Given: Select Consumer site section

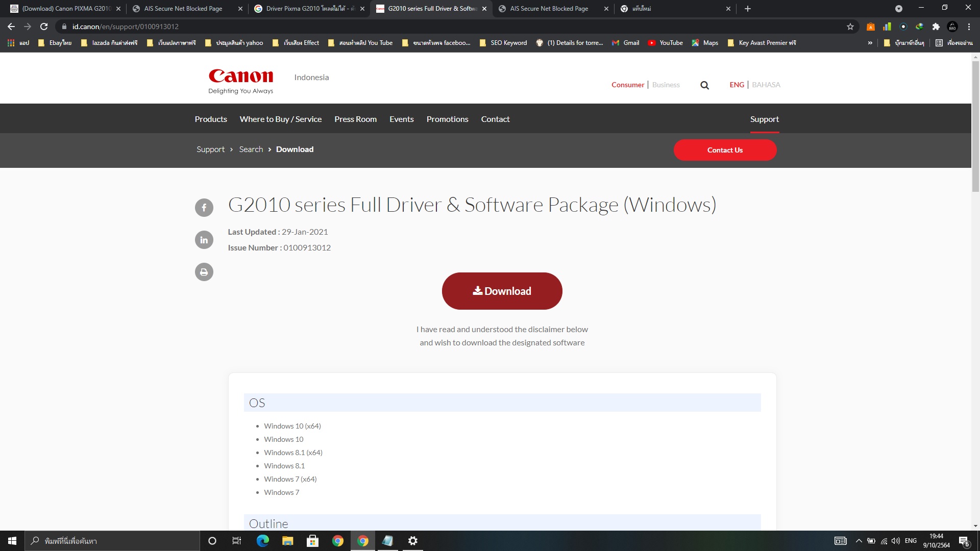Looking at the screenshot, I should coord(628,85).
